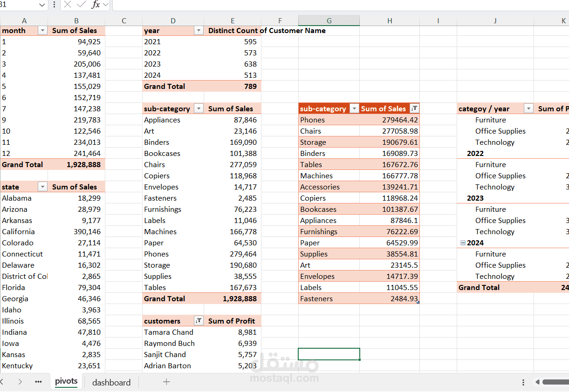Expand the Name Box dropdown arrow
Viewport: 569px width, 392px height.
click(x=42, y=5)
